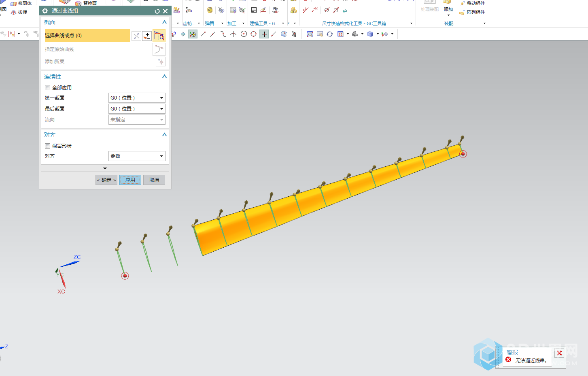
Task: Open the rendering style dropdown arrow
Action: click(x=378, y=34)
